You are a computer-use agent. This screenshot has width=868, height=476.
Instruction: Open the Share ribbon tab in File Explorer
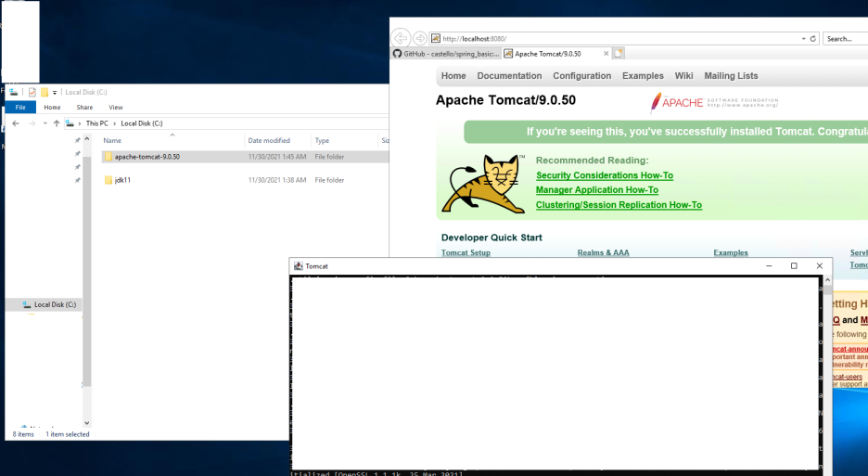point(84,108)
